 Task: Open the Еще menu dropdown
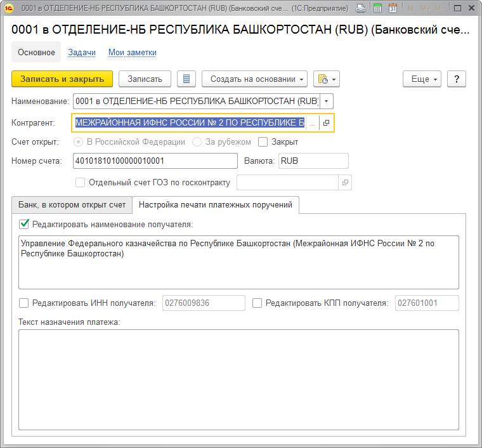pos(421,79)
